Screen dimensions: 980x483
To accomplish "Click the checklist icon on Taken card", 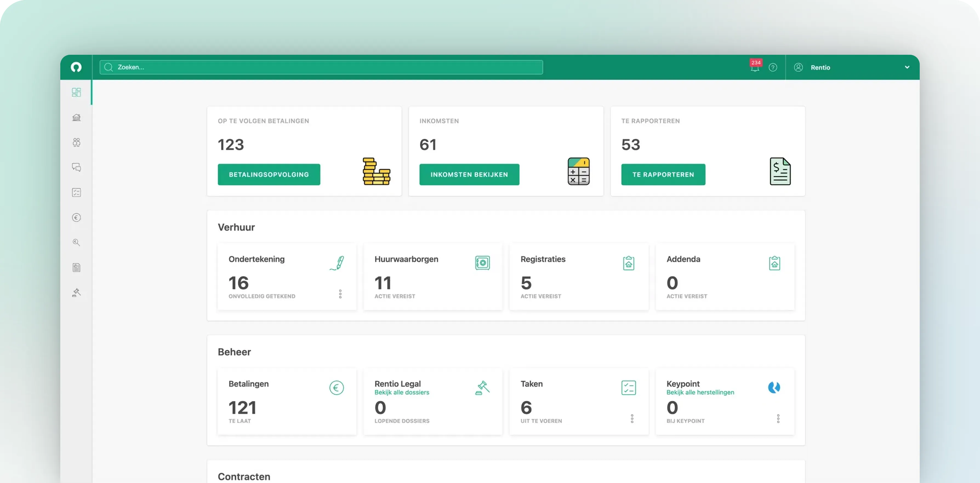I will pyautogui.click(x=628, y=388).
